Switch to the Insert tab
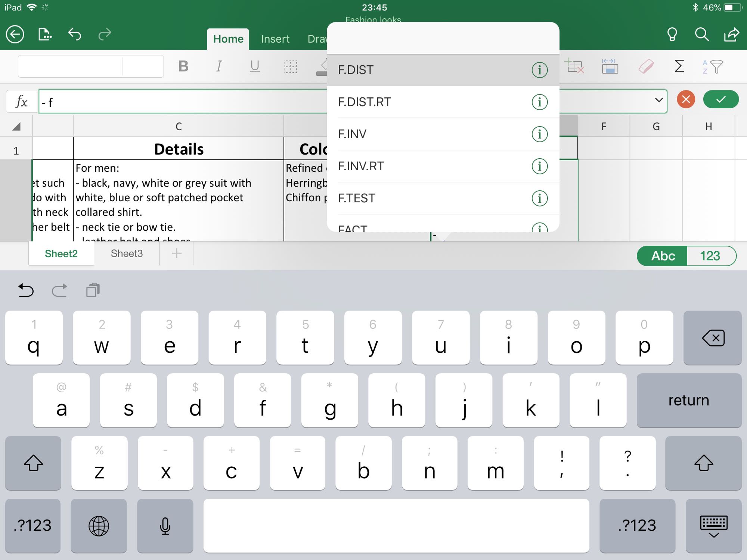 point(275,39)
